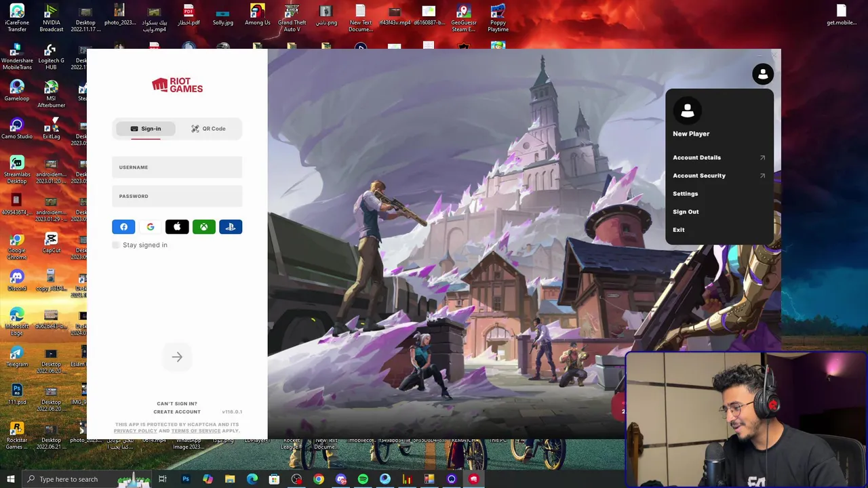Focus the PASSWORD input field
Image resolution: width=868 pixels, height=488 pixels.
tap(177, 197)
